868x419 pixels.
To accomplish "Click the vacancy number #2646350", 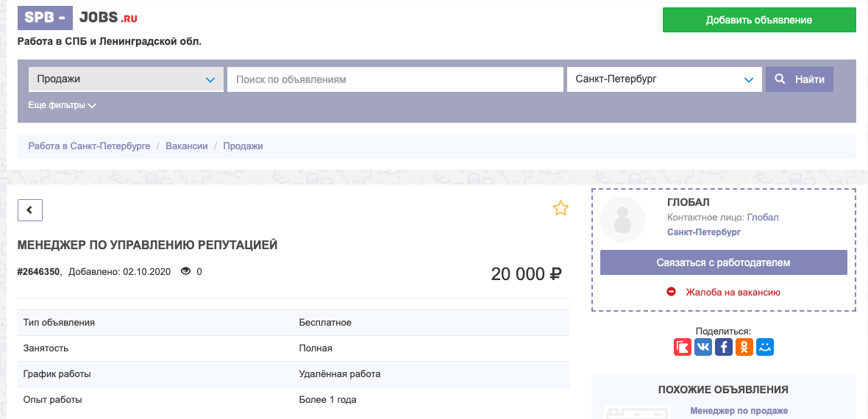I will (x=39, y=272).
